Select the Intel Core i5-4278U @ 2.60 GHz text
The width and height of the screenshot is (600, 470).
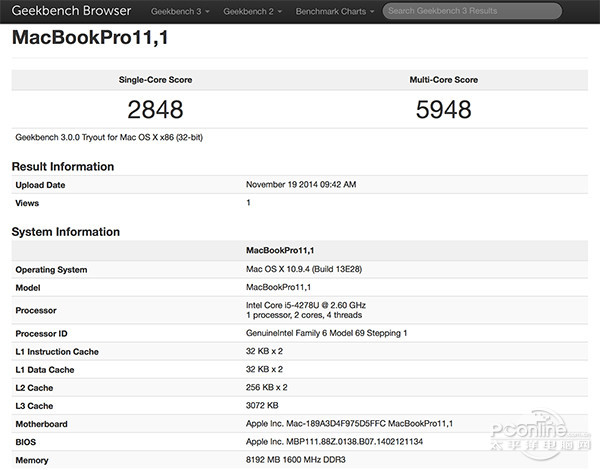click(306, 305)
